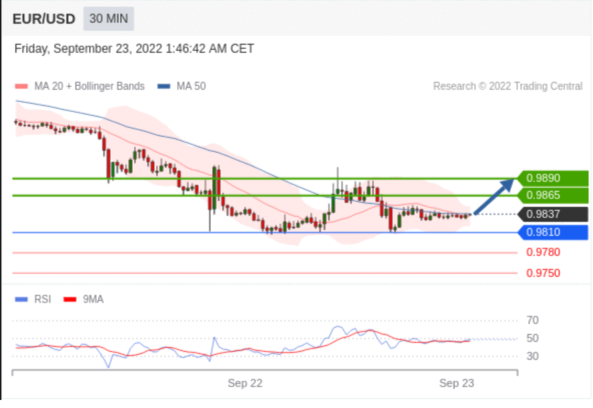Toggle the MA 20 + Bollinger Bands legend

[80, 86]
